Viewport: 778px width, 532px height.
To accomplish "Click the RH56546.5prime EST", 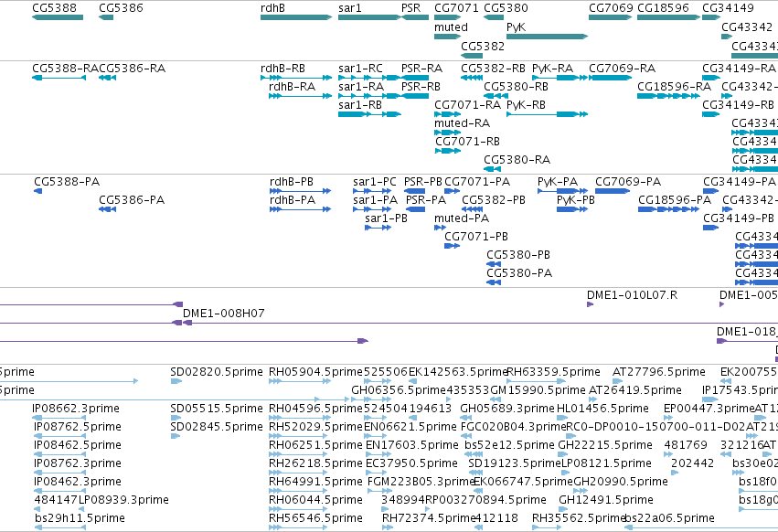I will click(x=298, y=527).
